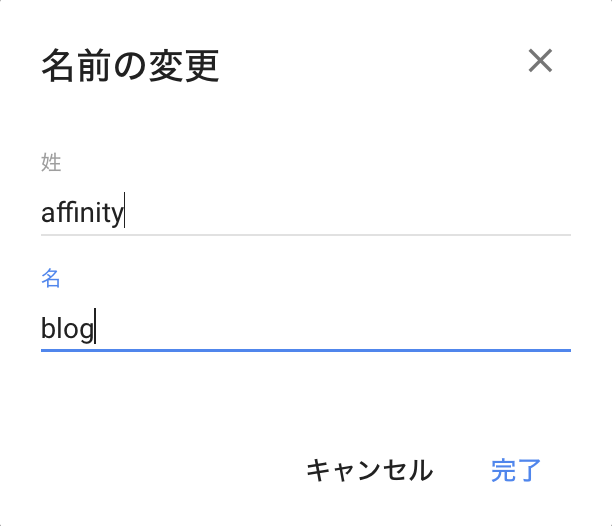Place the cursor in the word affinity
Screen dimensions: 612x526
click(82, 212)
